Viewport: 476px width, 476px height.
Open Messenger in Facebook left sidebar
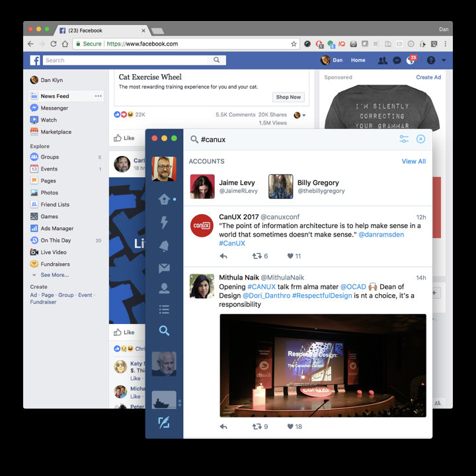click(54, 108)
